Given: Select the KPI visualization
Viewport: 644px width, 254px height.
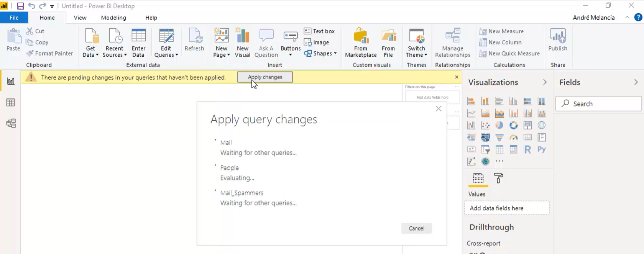Looking at the screenshot, I should point(471,149).
